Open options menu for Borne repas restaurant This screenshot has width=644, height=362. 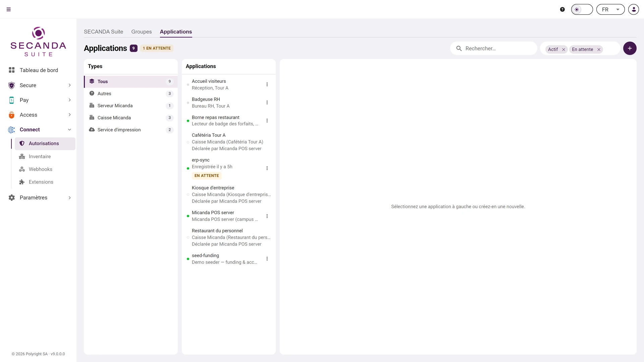267,121
